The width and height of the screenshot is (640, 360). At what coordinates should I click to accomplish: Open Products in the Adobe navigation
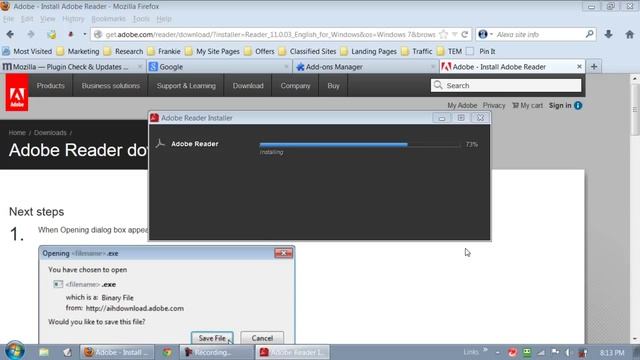point(51,86)
